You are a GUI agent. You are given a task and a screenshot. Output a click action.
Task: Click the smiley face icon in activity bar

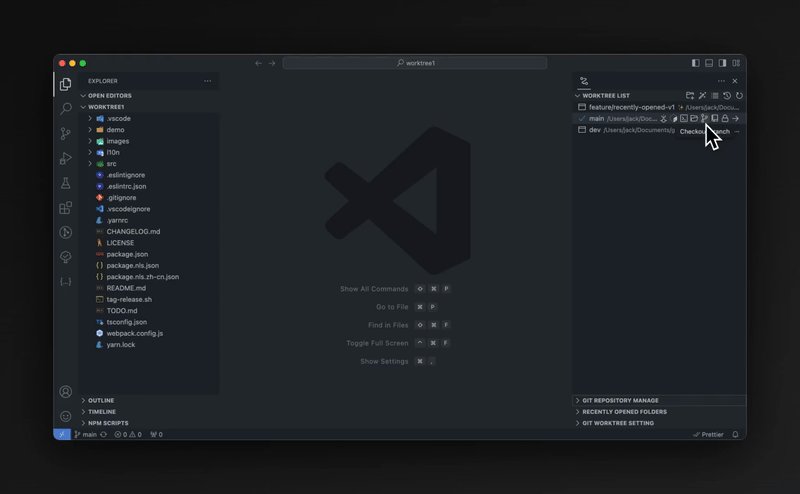[x=65, y=416]
